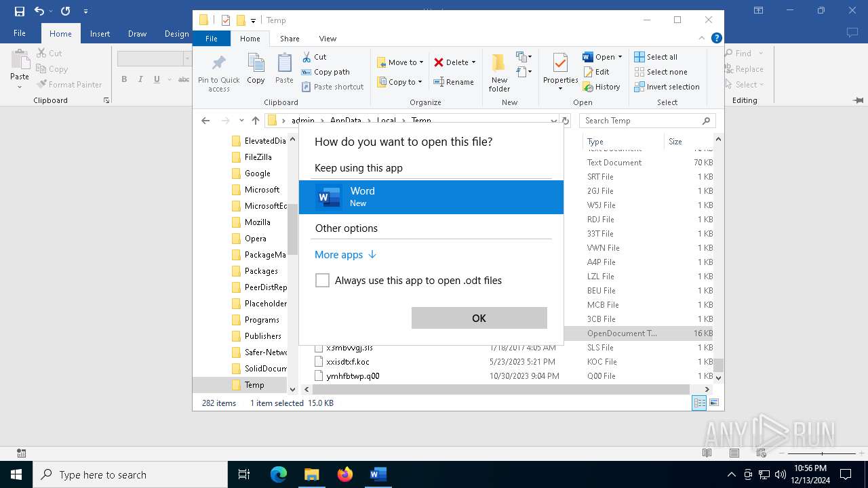Screen dimensions: 868x488
Task: Click the Italic button in Word
Action: pos(140,79)
